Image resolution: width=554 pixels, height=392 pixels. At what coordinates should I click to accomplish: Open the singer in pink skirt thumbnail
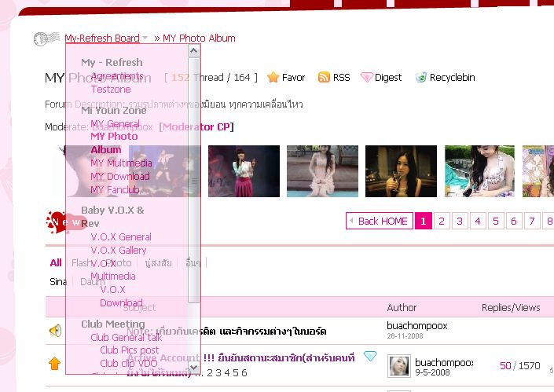coord(244,171)
